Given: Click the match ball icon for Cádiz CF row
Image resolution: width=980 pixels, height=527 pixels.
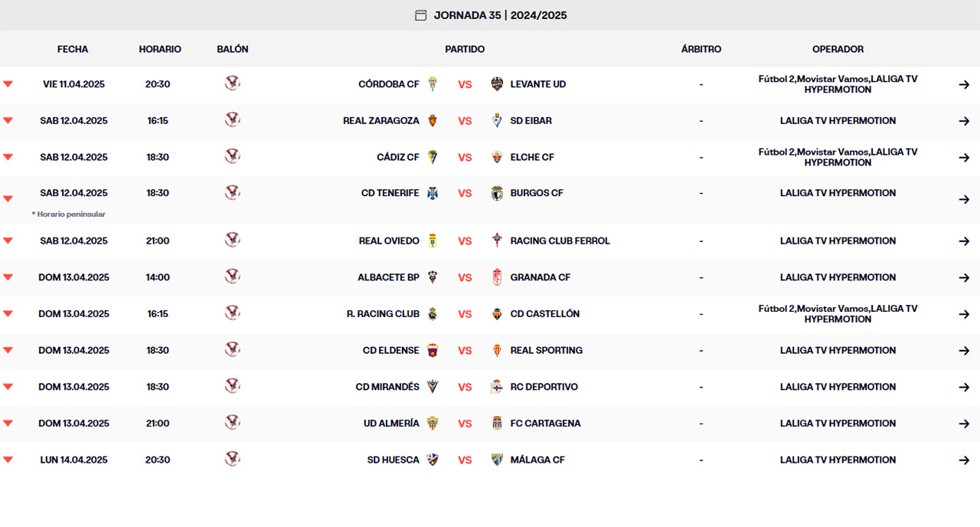Looking at the screenshot, I should click(x=233, y=156).
